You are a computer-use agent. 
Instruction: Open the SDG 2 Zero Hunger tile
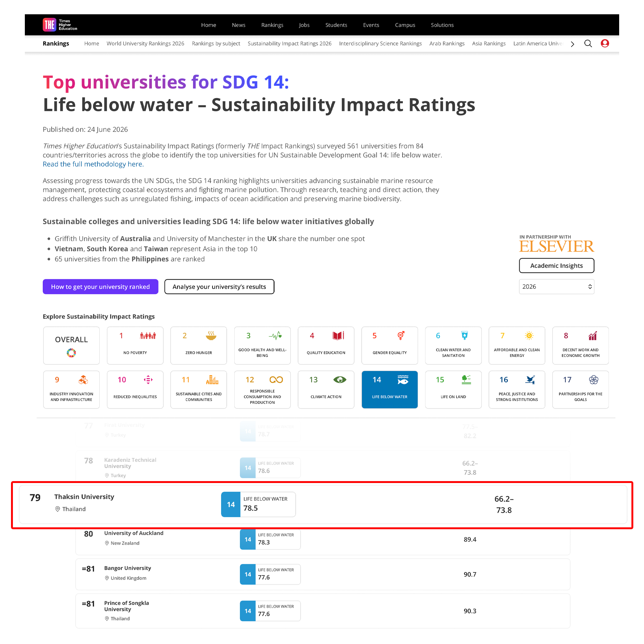199,345
